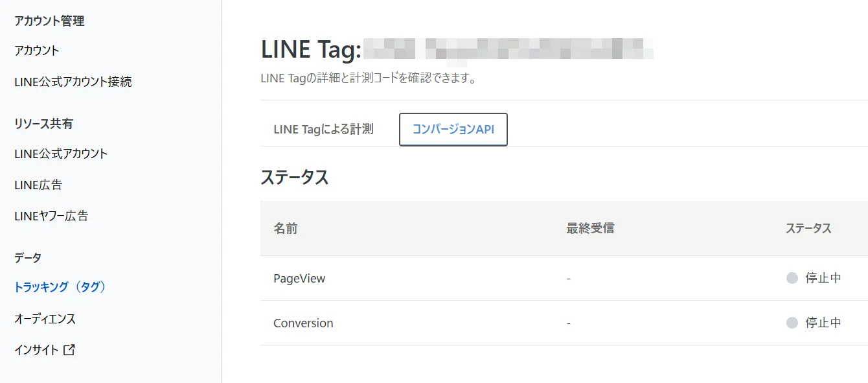Go to アカウント in the sidebar
This screenshot has height=383, width=868.
(x=37, y=51)
